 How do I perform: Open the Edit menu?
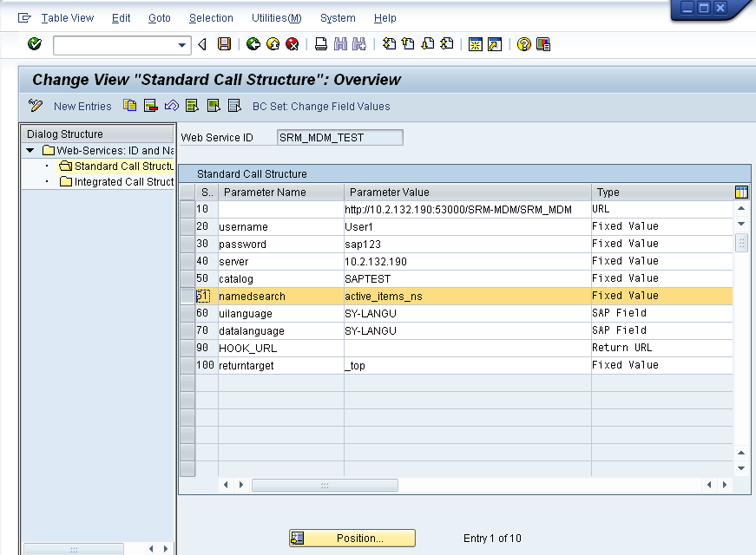click(x=121, y=18)
